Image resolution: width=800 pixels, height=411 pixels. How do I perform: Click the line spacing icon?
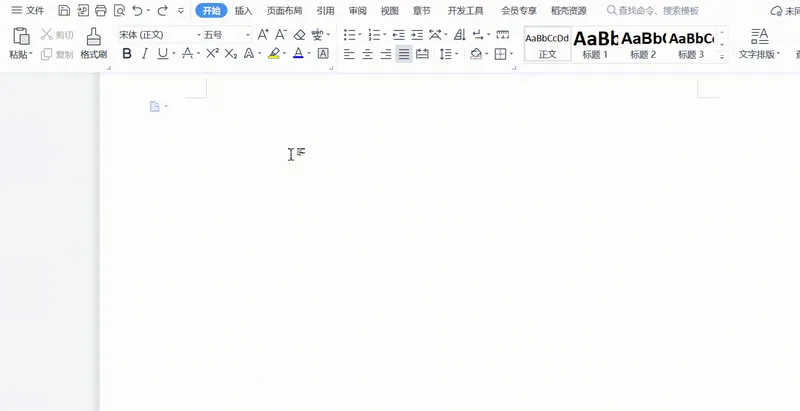[446, 54]
